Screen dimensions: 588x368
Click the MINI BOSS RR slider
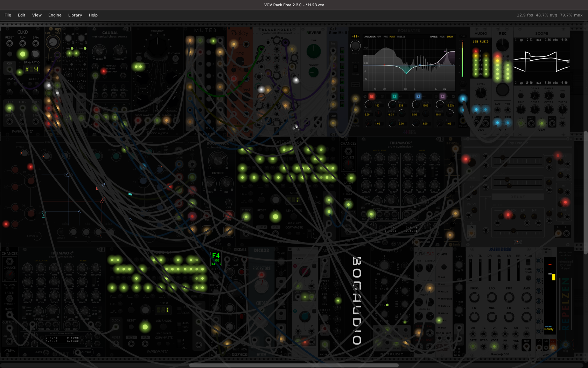[518, 270]
